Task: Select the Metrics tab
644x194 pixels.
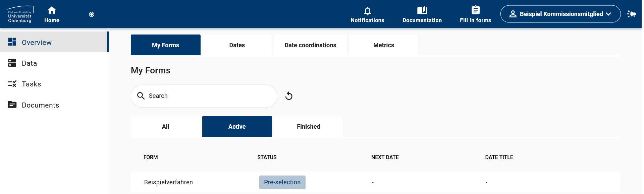Action: [383, 45]
